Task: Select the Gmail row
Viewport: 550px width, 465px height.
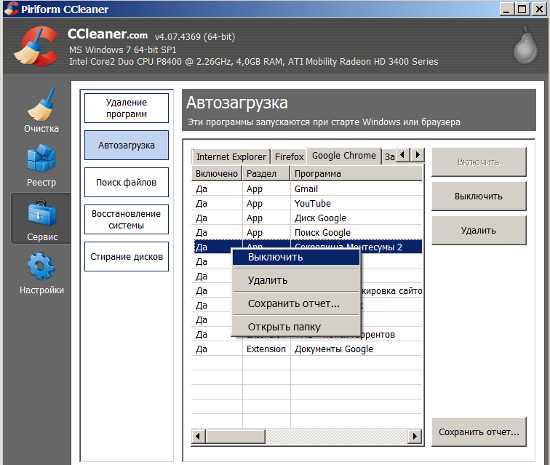Action: click(x=307, y=189)
